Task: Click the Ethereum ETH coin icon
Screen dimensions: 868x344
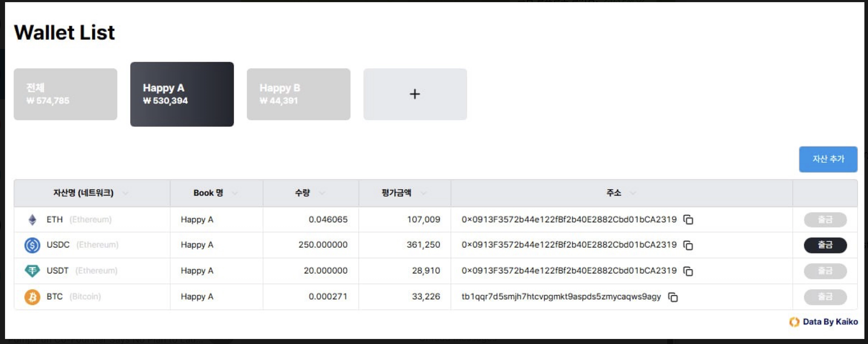Action: click(32, 219)
